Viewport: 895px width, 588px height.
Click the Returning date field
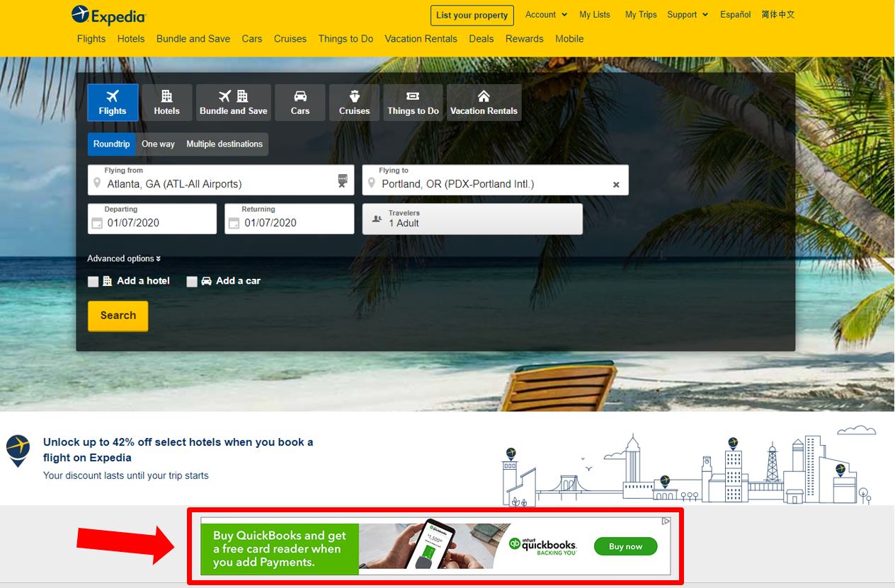[289, 219]
